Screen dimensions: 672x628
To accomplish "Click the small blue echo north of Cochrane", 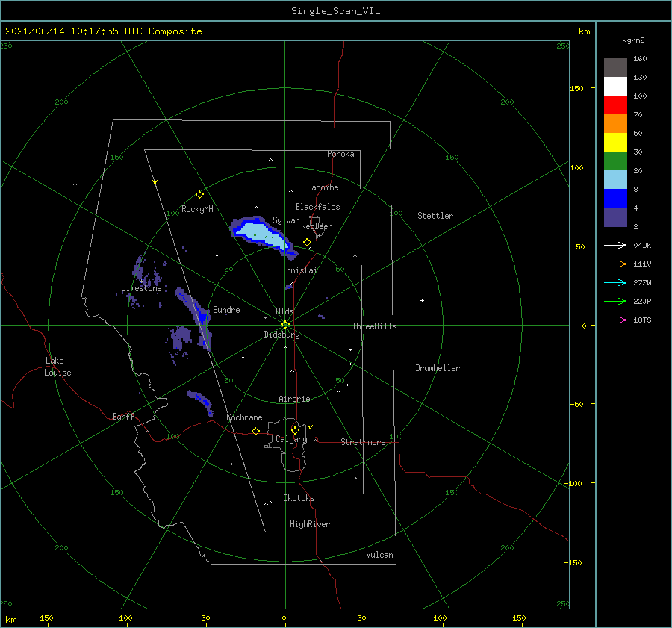I will [x=202, y=402].
